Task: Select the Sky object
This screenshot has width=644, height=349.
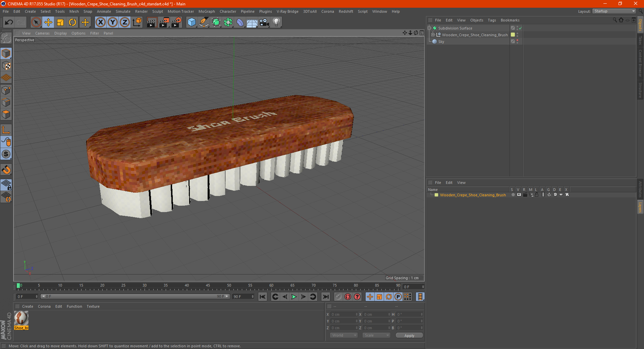Action: (441, 42)
